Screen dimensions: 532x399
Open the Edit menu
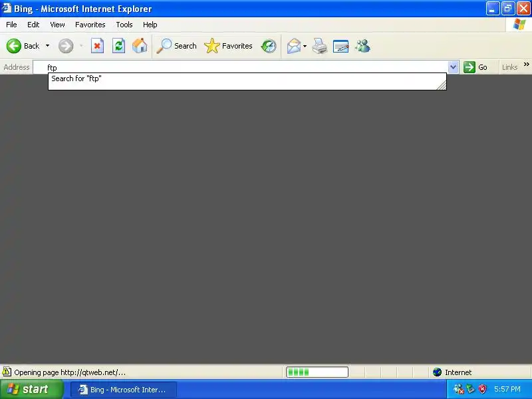click(33, 25)
